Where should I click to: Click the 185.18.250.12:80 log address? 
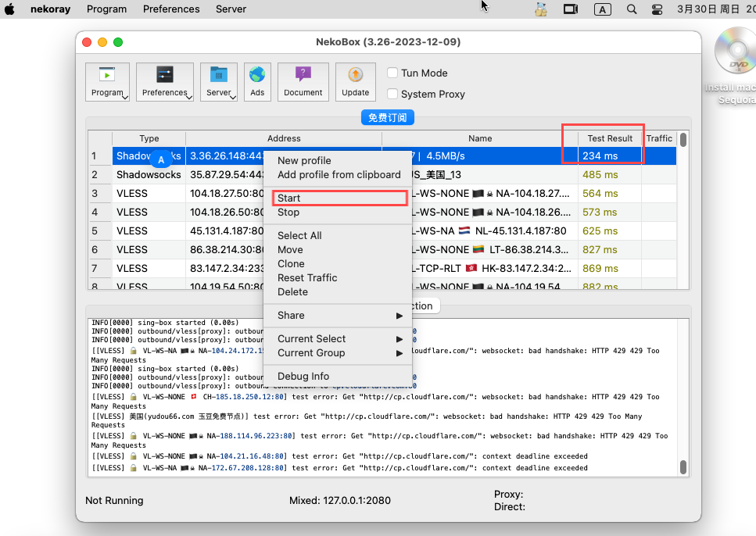[251, 397]
